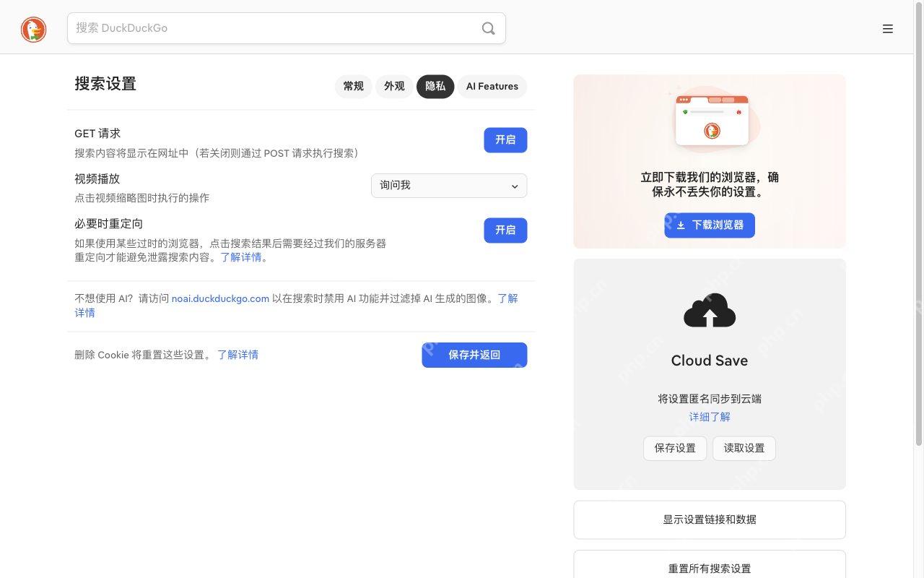
Task: Click the 搜索设置 heading
Action: [105, 84]
